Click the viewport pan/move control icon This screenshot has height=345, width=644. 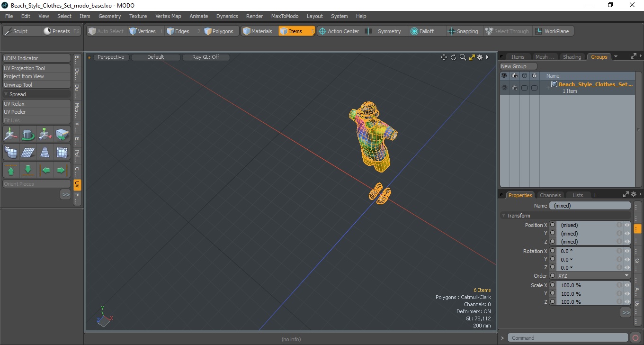(x=444, y=57)
